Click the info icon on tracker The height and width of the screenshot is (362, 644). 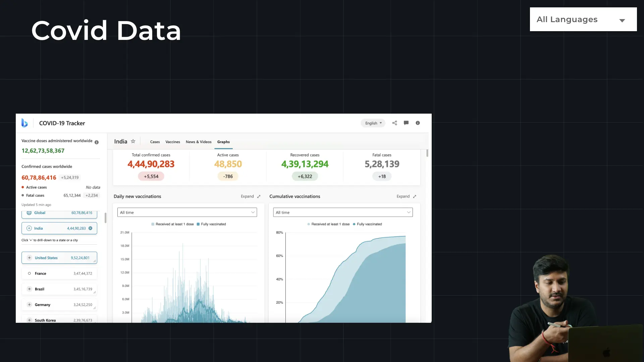[x=418, y=123]
